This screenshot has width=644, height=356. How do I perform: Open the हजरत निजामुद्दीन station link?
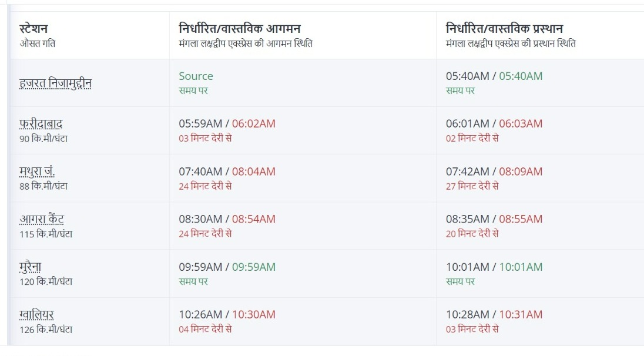coord(55,83)
